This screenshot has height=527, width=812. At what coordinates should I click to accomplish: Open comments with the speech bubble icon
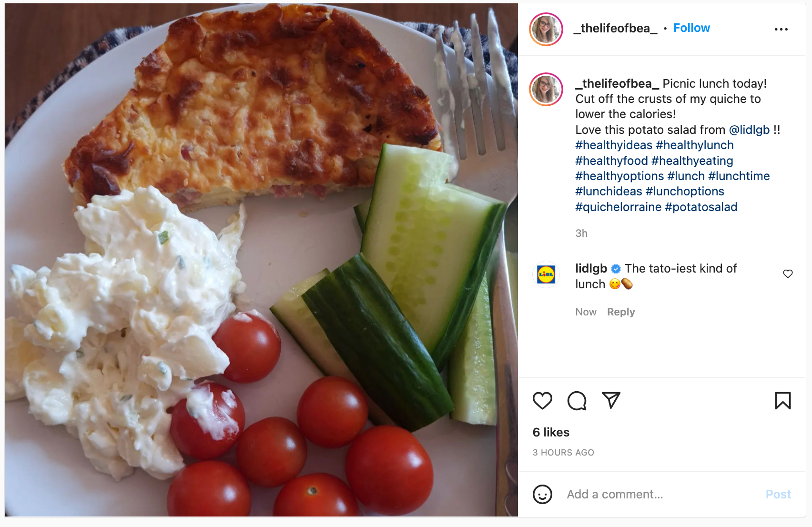(577, 401)
